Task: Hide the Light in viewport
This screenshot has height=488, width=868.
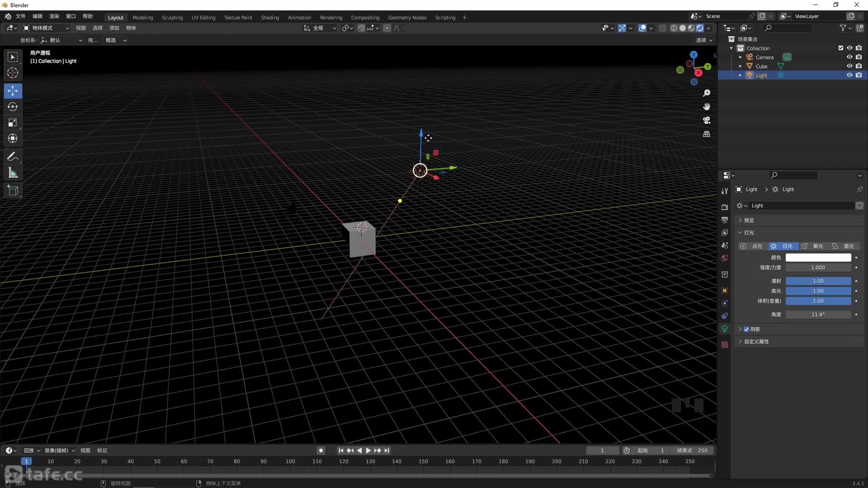Action: click(x=849, y=75)
